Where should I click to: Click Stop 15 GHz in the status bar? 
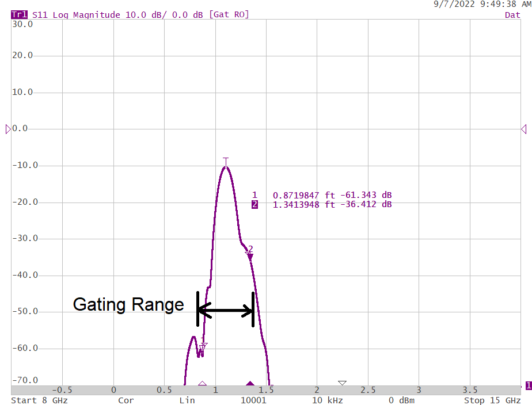(x=492, y=400)
